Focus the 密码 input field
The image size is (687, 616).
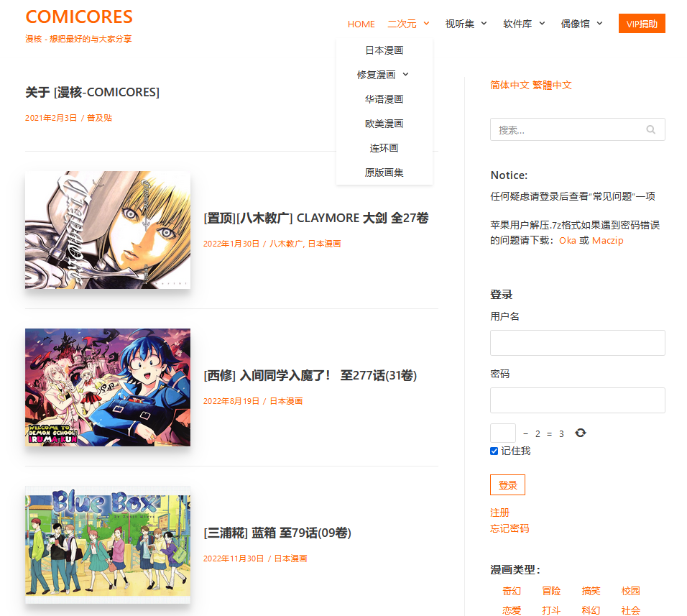[578, 400]
